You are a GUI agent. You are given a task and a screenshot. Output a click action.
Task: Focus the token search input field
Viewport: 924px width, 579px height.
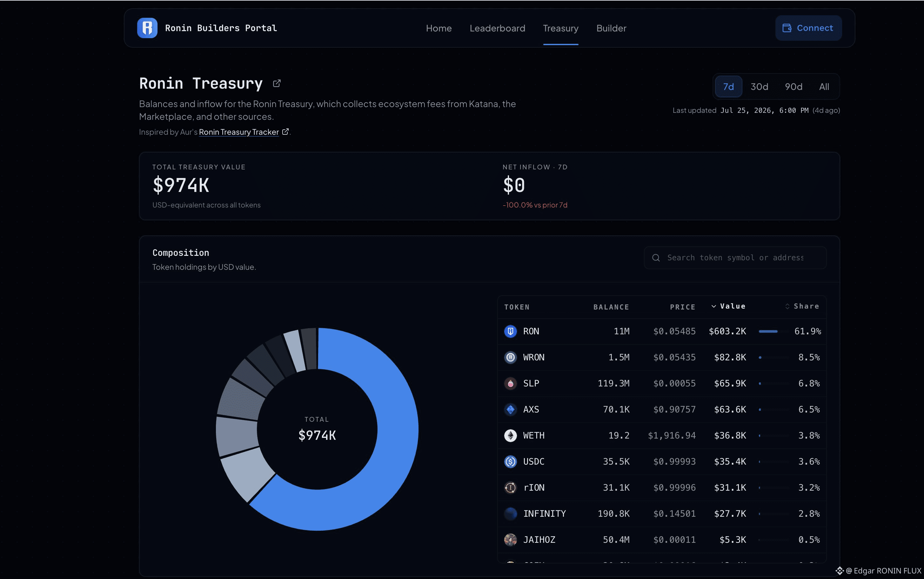735,258
